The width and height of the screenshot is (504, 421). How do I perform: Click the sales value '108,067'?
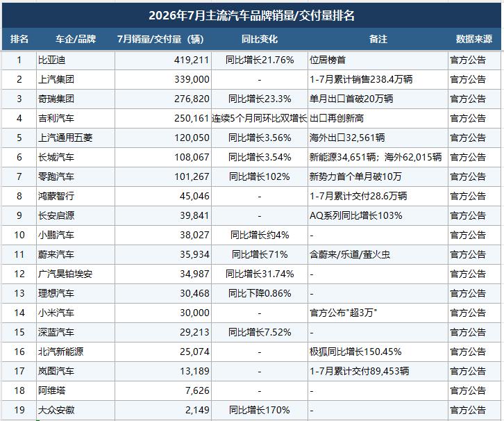(192, 157)
